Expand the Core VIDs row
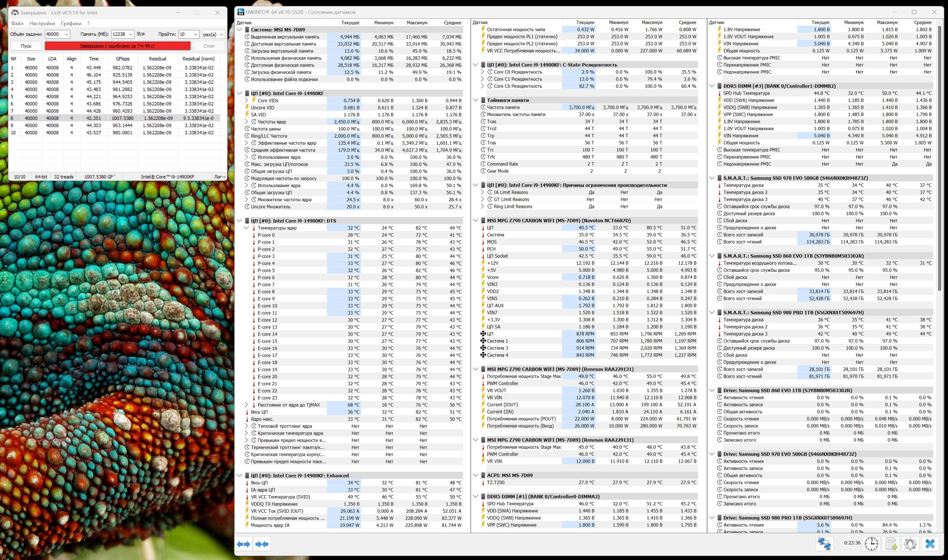This screenshot has width=948, height=560. pos(246,100)
